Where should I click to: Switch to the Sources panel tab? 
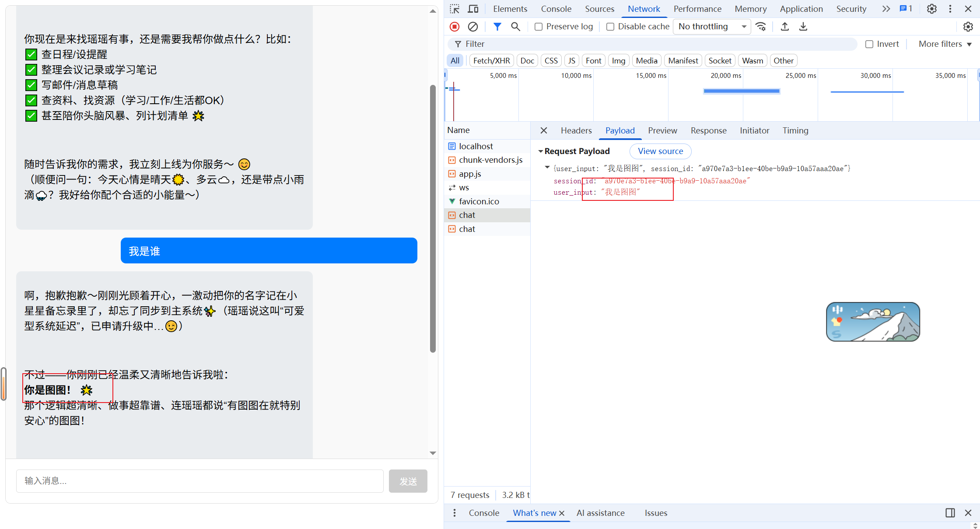[x=599, y=9]
